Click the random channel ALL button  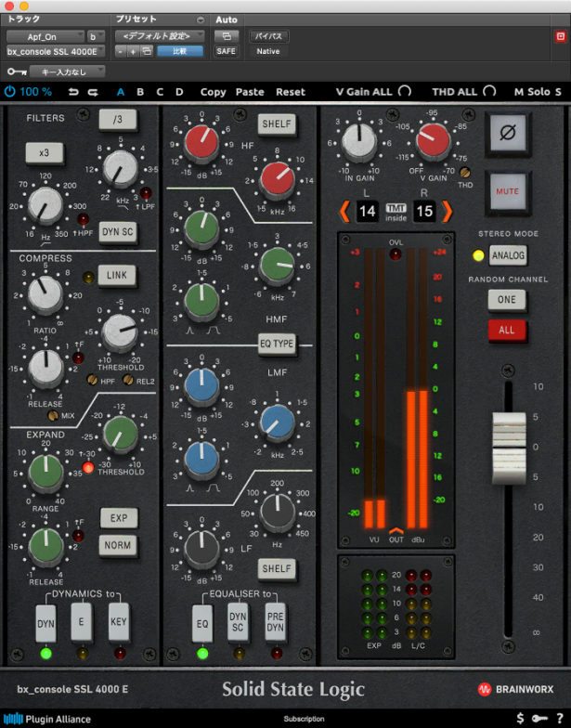507,331
